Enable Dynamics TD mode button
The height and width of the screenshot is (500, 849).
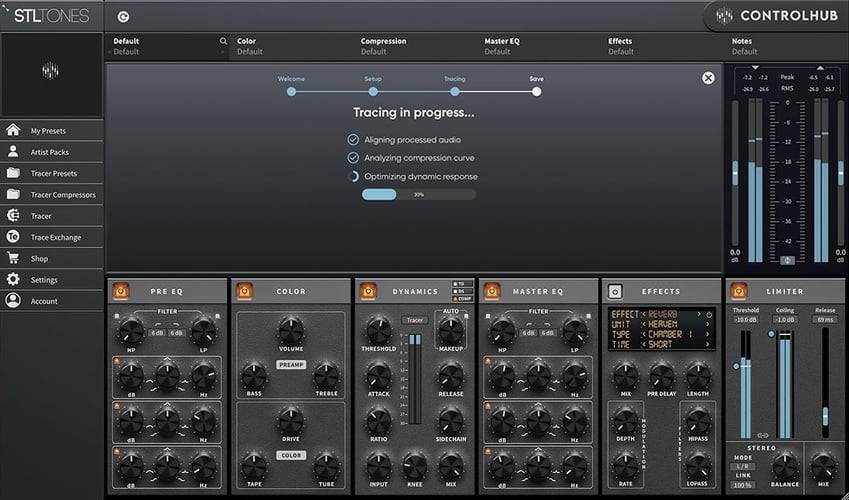[x=462, y=284]
